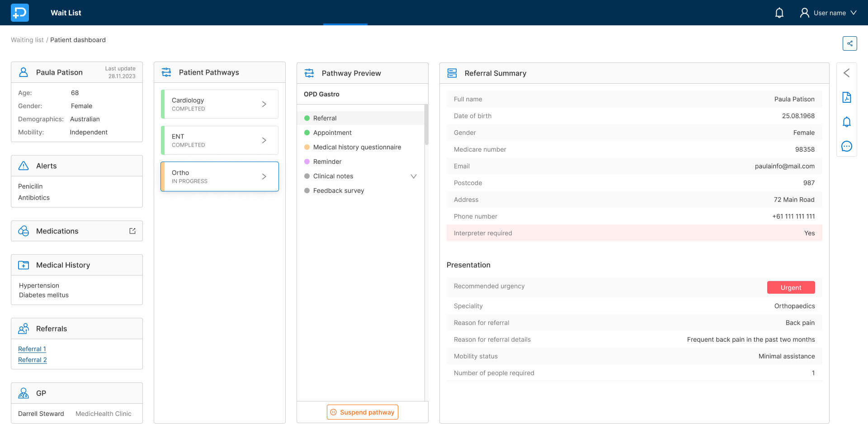
Task: Select the Ortho in-progress pathway
Action: [x=220, y=177]
